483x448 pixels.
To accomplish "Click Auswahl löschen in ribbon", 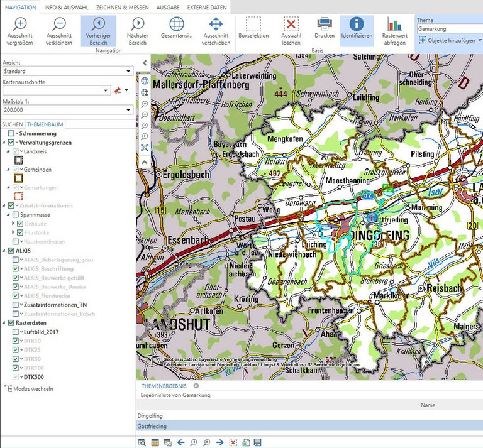I will click(x=291, y=31).
